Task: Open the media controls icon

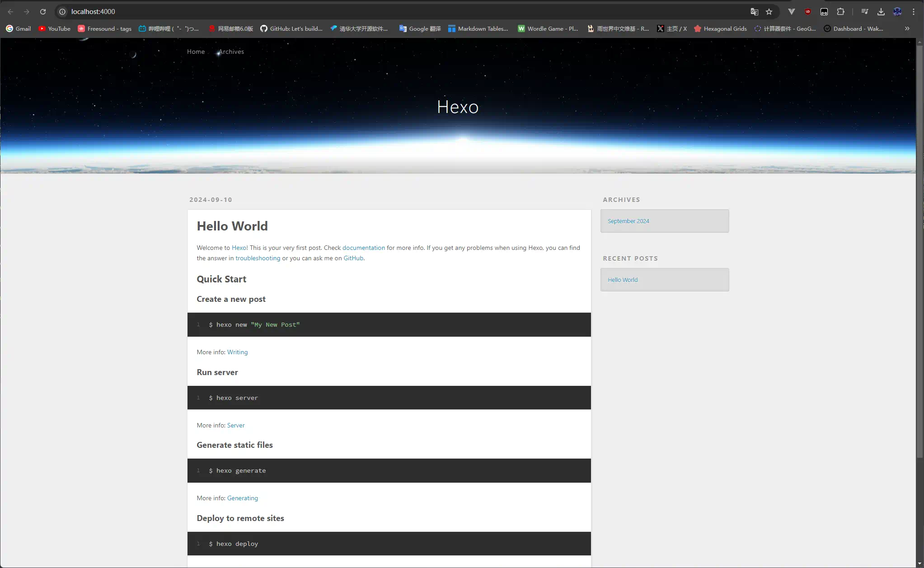Action: (x=864, y=12)
